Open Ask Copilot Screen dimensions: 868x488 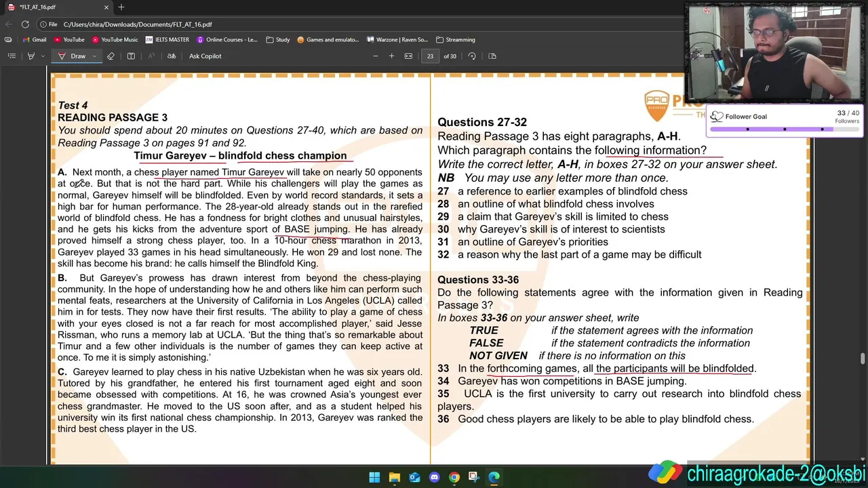pyautogui.click(x=205, y=56)
